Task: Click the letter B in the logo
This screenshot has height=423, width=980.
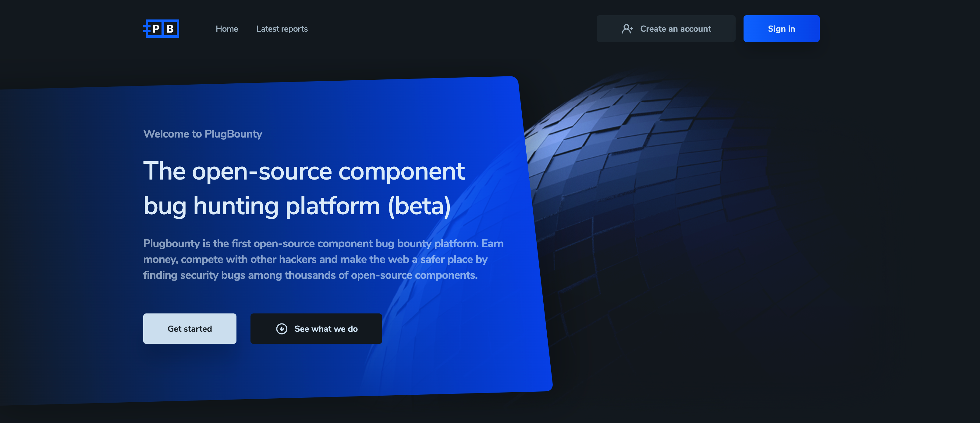Action: [x=170, y=29]
